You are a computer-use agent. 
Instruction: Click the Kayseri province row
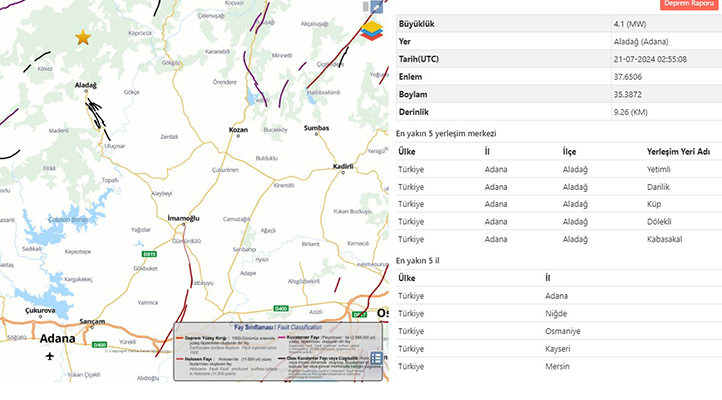[559, 348]
